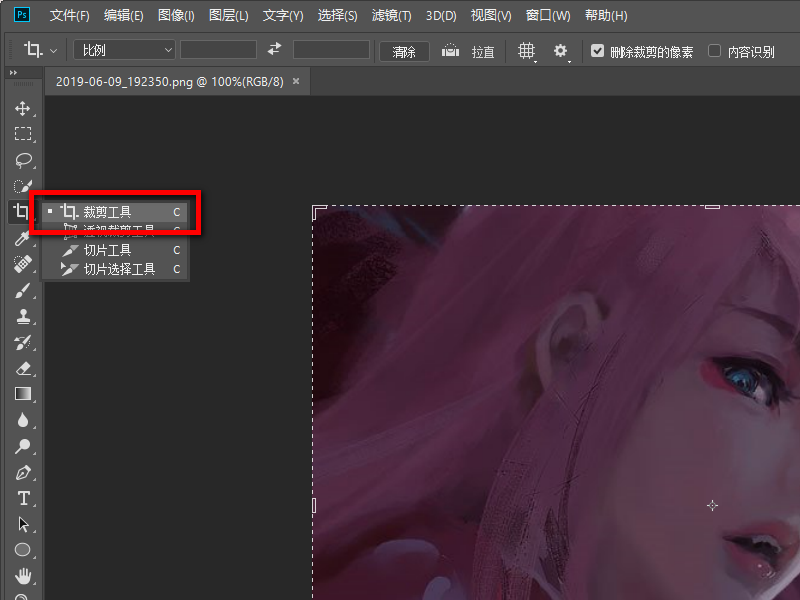The width and height of the screenshot is (800, 600).
Task: Click the 拉直 straighten button
Action: click(x=483, y=52)
